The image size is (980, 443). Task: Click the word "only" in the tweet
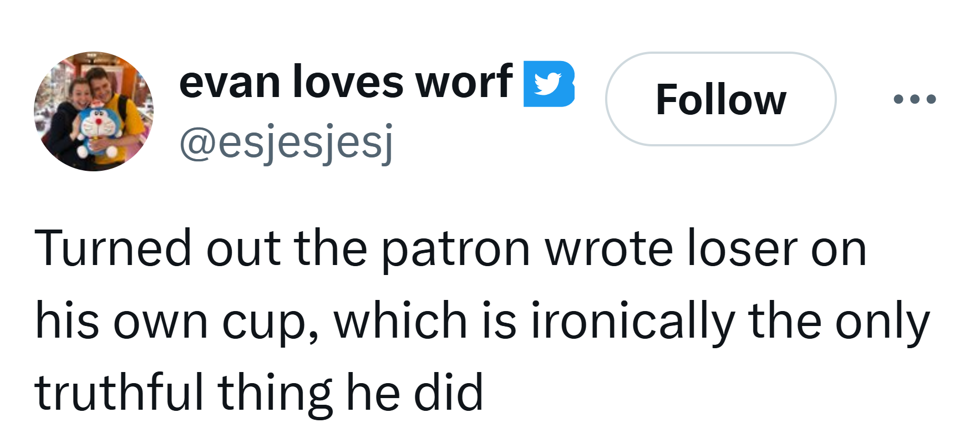[x=882, y=323]
